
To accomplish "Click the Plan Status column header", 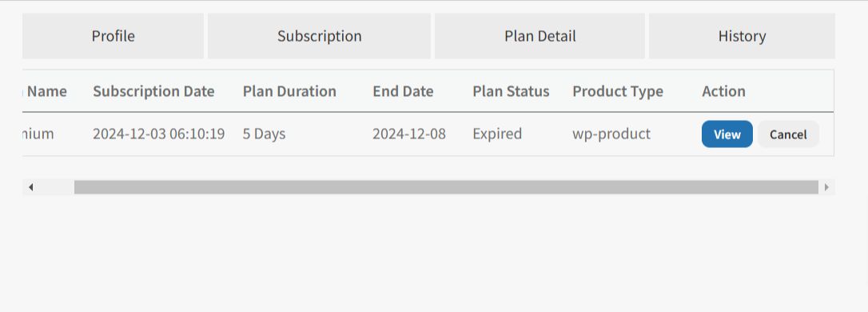I will 511,91.
